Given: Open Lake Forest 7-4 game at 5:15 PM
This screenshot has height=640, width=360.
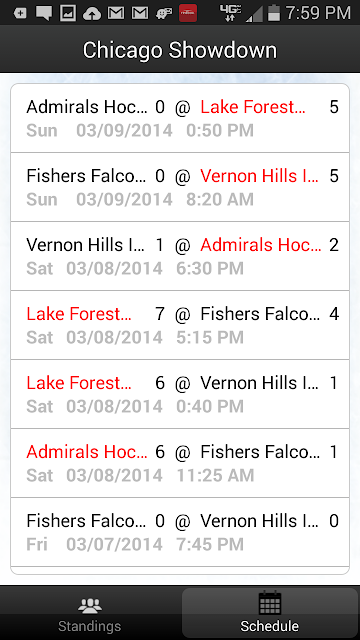Looking at the screenshot, I should (x=180, y=325).
